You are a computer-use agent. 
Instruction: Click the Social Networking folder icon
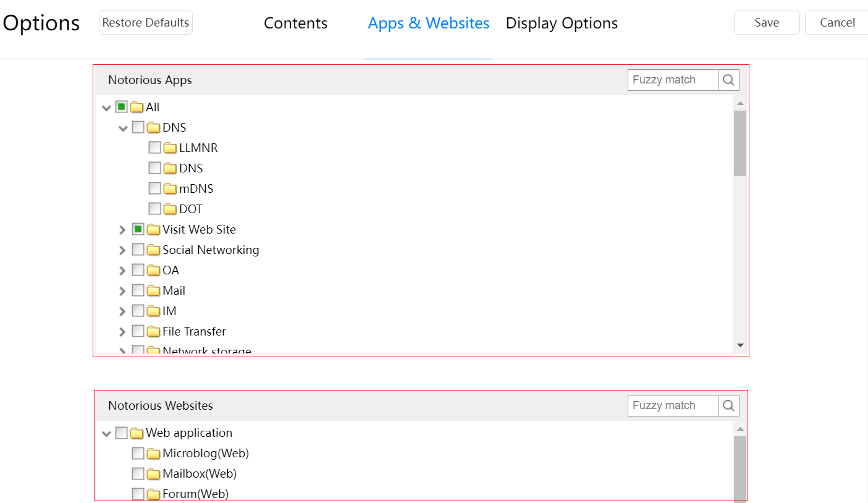tap(153, 250)
